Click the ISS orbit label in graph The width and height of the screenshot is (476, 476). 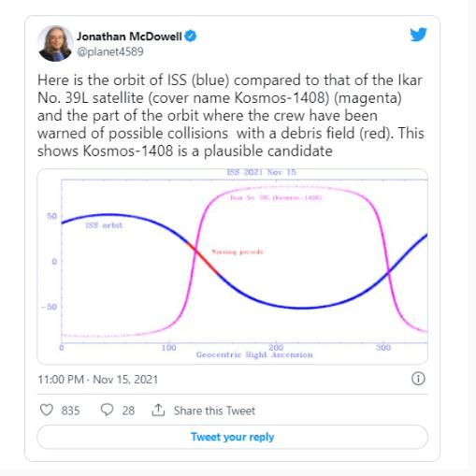click(x=104, y=225)
